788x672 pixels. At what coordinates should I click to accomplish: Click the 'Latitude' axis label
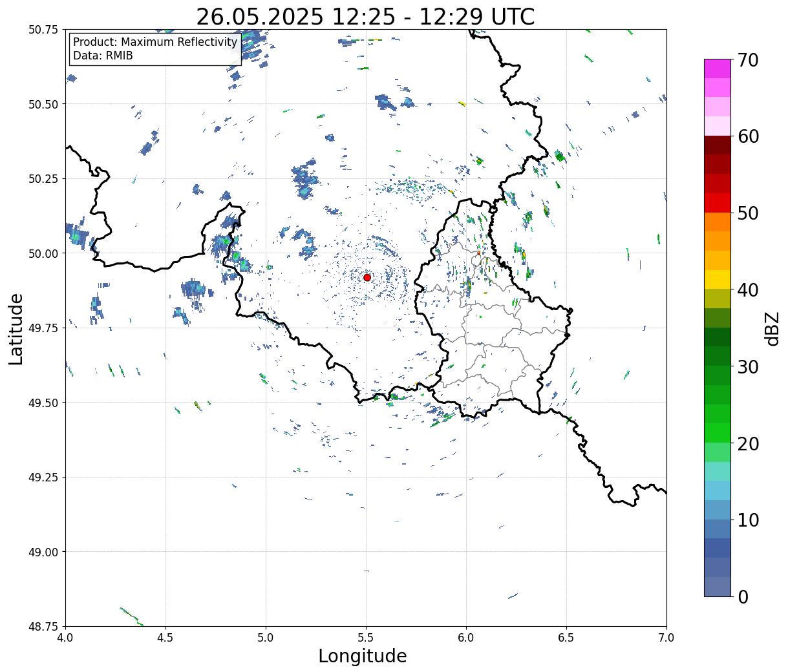(16, 329)
